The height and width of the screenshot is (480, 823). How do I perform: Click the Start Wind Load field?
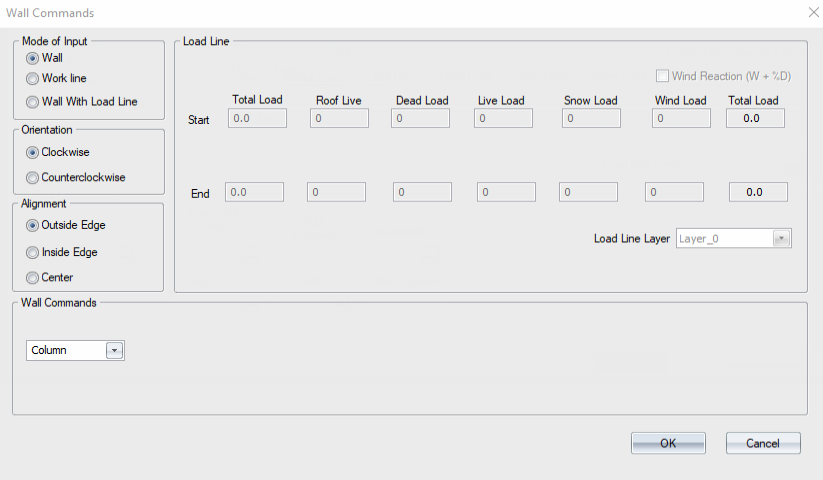pyautogui.click(x=681, y=118)
